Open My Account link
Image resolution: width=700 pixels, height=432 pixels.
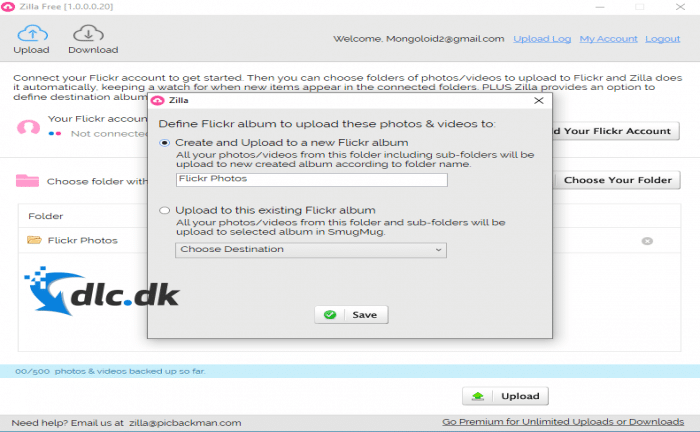point(608,39)
